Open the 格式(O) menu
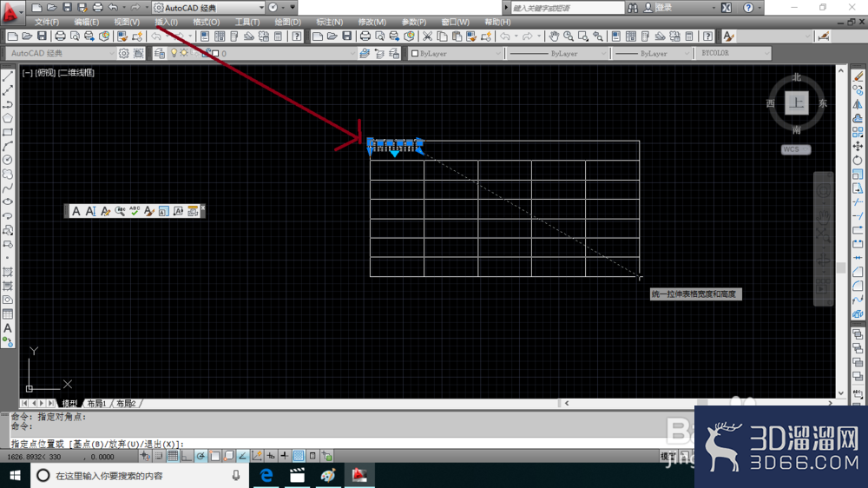The width and height of the screenshot is (868, 488). pyautogui.click(x=206, y=23)
